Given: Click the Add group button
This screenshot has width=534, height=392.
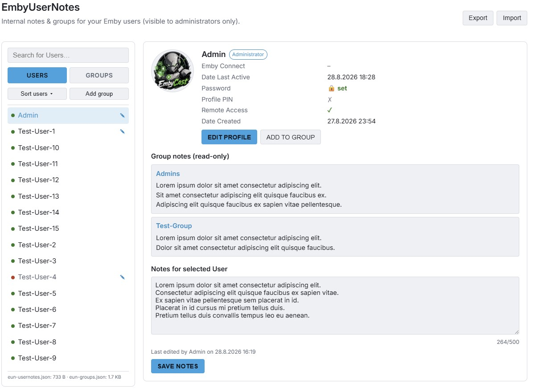Looking at the screenshot, I should coord(99,94).
